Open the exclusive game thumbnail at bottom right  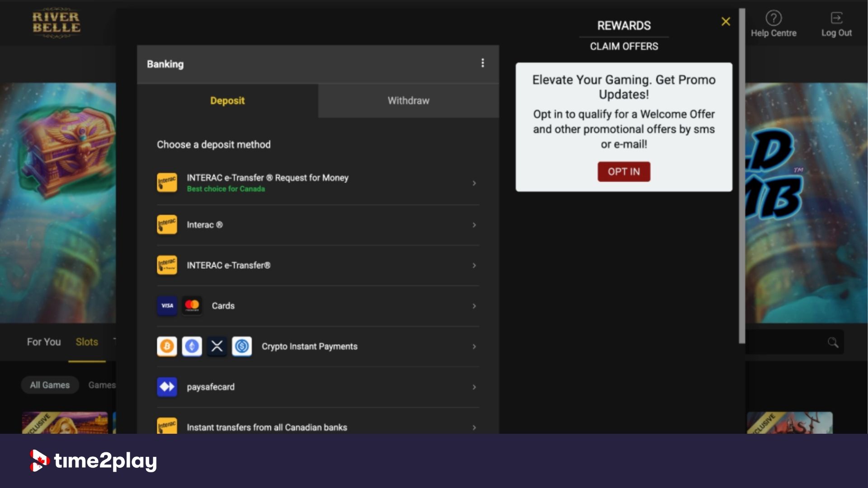click(790, 423)
